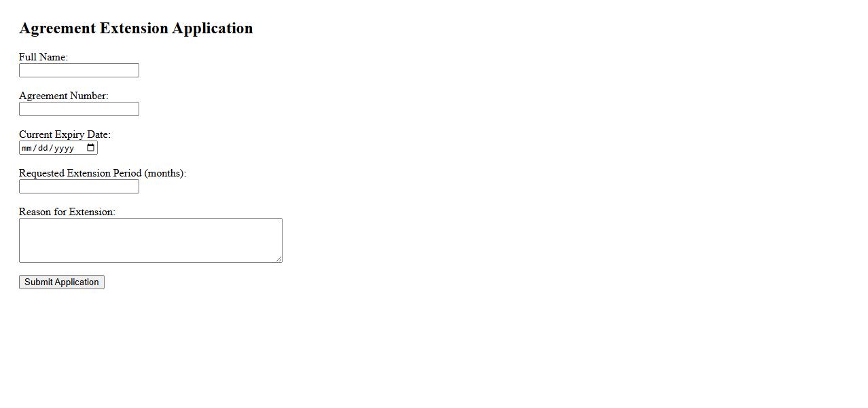This screenshot has height=408, width=868.
Task: Select the Requested Extension Period input
Action: [x=79, y=187]
